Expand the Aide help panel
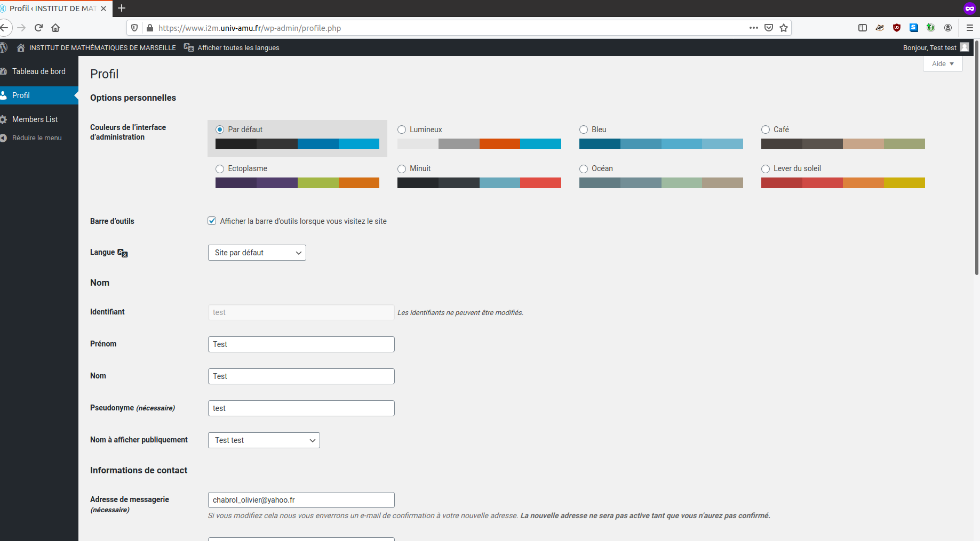 pyautogui.click(x=943, y=63)
